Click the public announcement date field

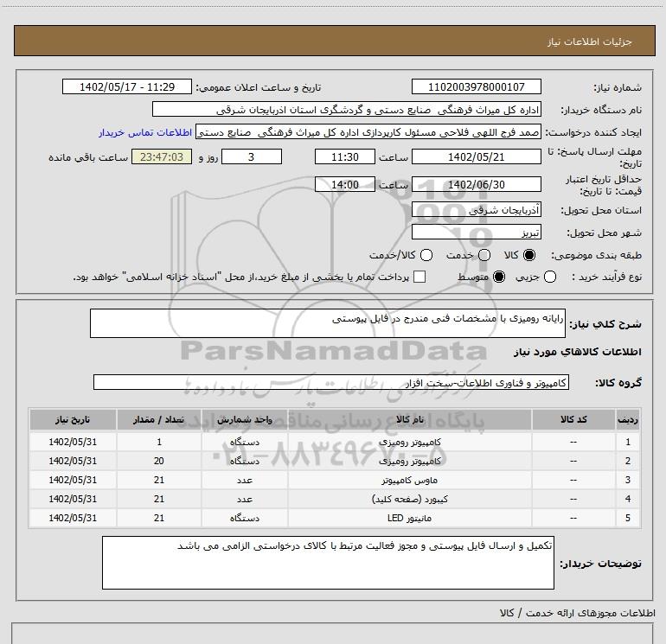click(x=127, y=86)
